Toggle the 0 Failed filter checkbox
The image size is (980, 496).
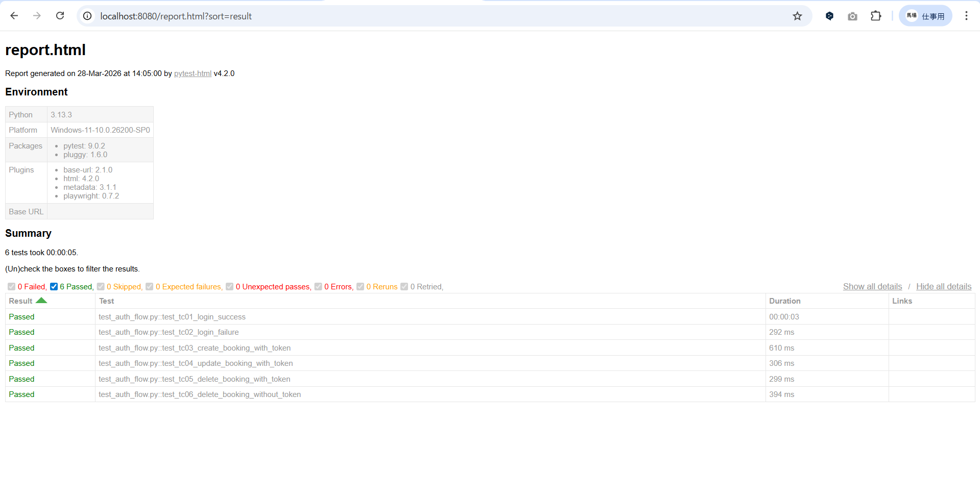click(x=11, y=287)
